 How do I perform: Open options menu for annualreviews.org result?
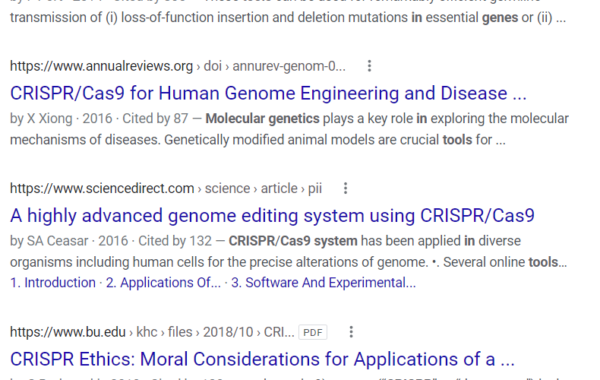click(x=369, y=66)
